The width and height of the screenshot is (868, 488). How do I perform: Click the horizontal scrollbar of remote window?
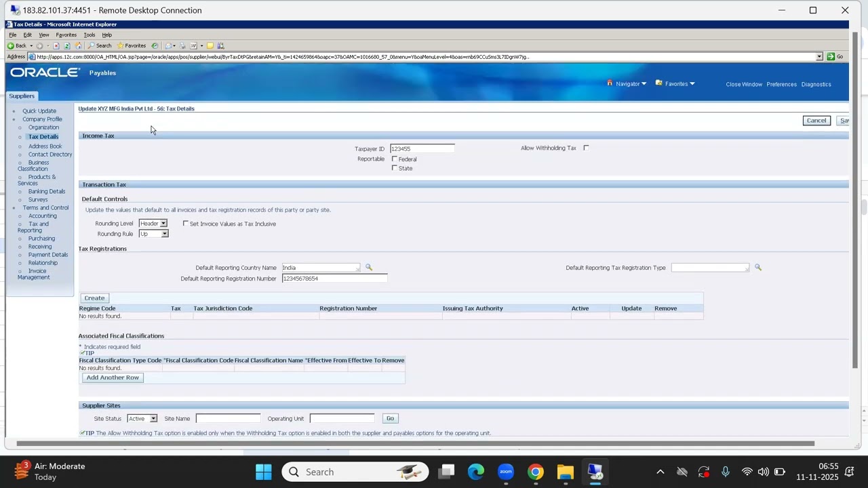415,443
